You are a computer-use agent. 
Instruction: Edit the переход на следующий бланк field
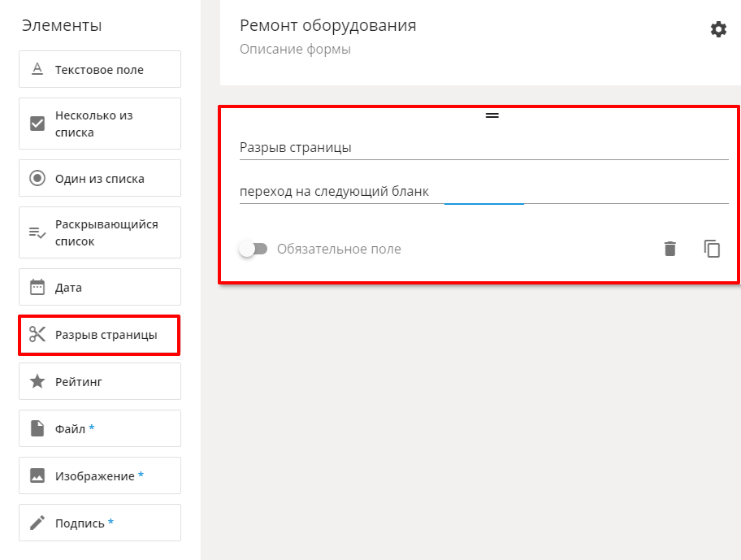point(484,192)
